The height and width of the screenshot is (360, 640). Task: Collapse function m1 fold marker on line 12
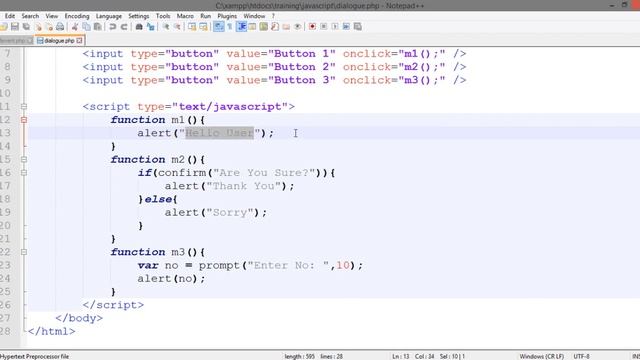tap(24, 120)
